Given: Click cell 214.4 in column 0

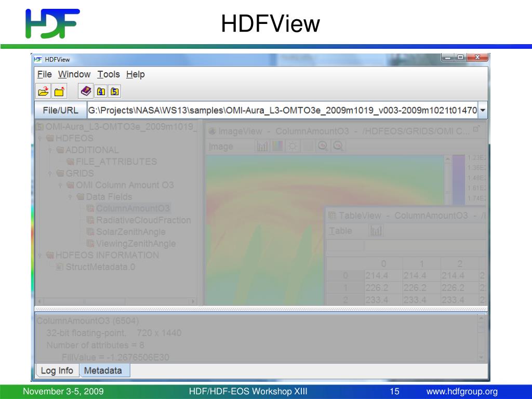Looking at the screenshot, I should [x=383, y=275].
